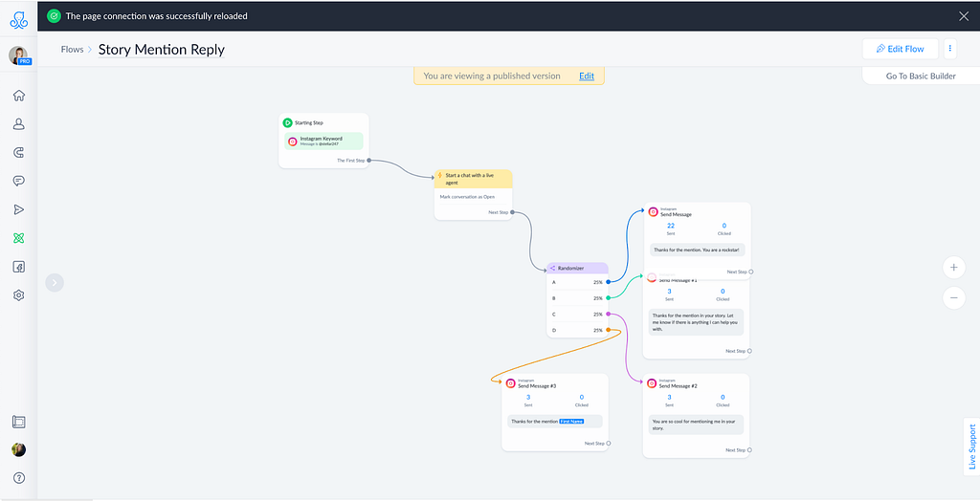This screenshot has width=980, height=501.
Task: Click the Help question mark icon
Action: tap(19, 478)
